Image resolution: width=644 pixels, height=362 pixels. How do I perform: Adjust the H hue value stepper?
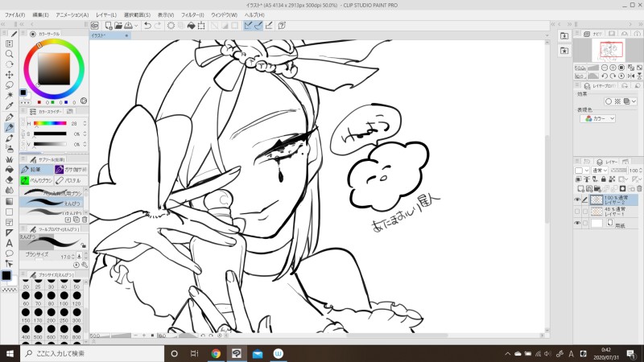(85, 123)
